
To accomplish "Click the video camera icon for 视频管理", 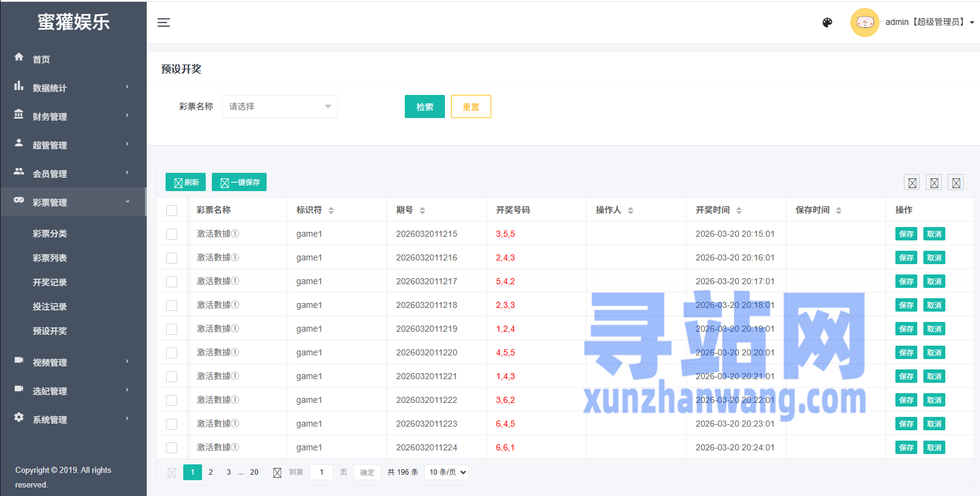I will tap(19, 360).
